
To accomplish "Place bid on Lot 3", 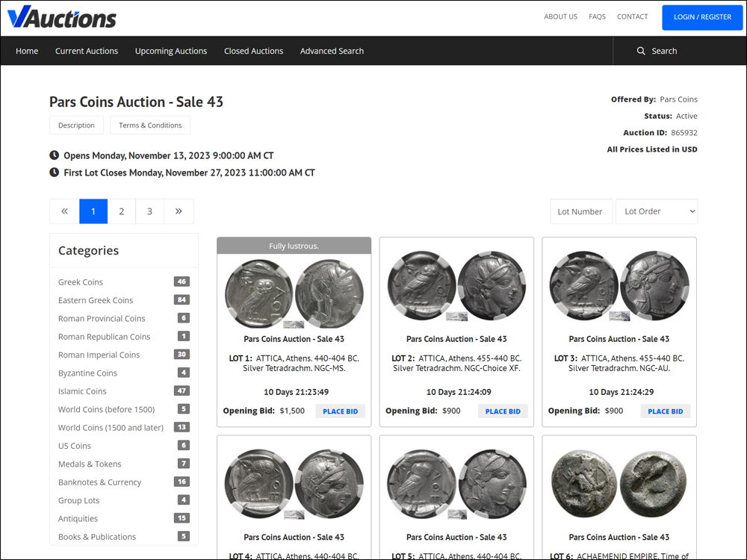I will click(665, 411).
